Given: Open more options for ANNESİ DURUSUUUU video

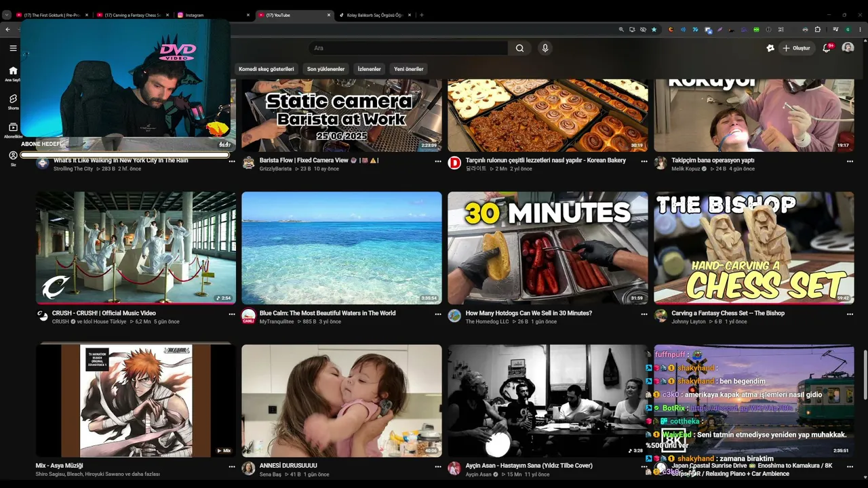Looking at the screenshot, I should coord(438,466).
